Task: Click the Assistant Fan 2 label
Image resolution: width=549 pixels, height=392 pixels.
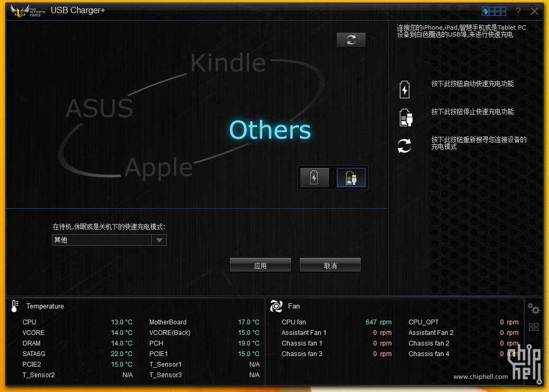Action: pyautogui.click(x=431, y=332)
